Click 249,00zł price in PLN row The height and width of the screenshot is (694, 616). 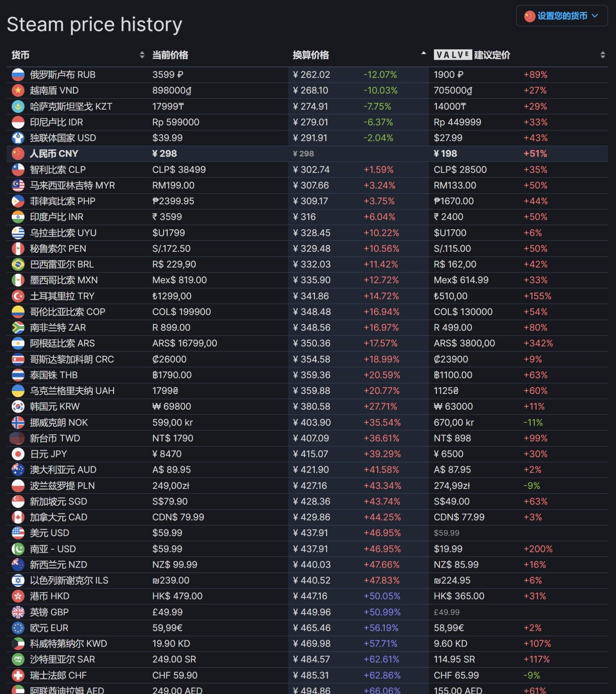pyautogui.click(x=171, y=486)
